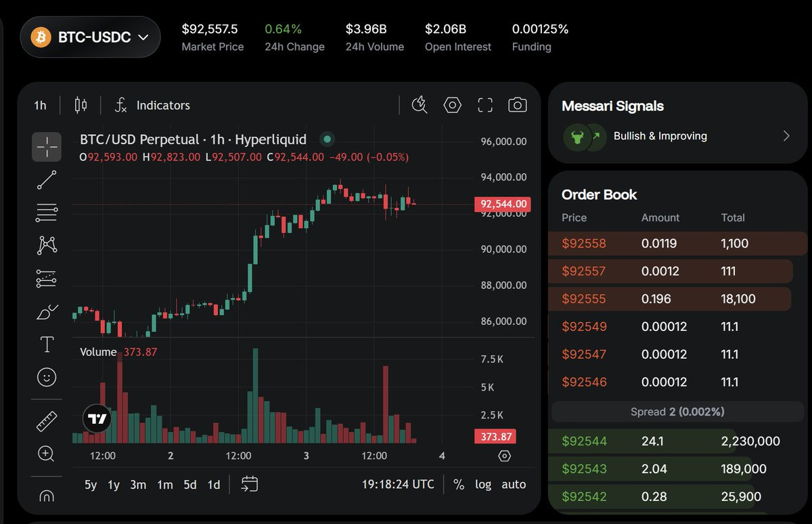Toggle auto scale mode
Image resolution: width=812 pixels, height=524 pixels.
[x=514, y=484]
